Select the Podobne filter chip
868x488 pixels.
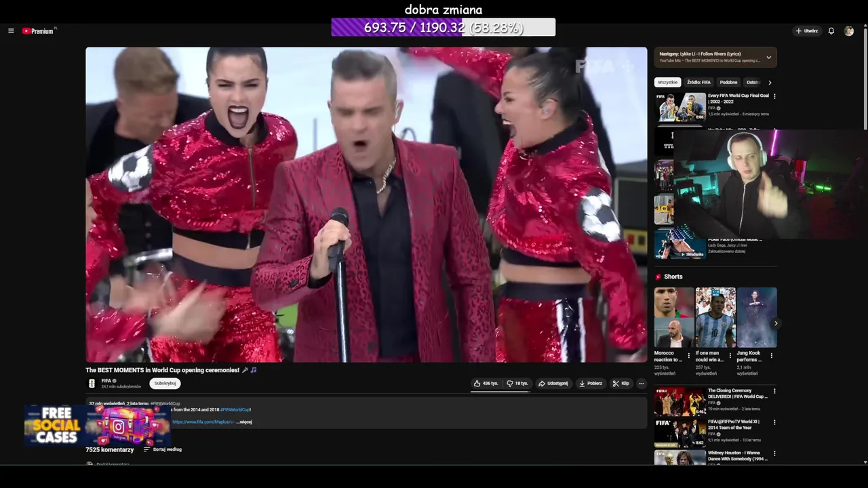point(728,82)
